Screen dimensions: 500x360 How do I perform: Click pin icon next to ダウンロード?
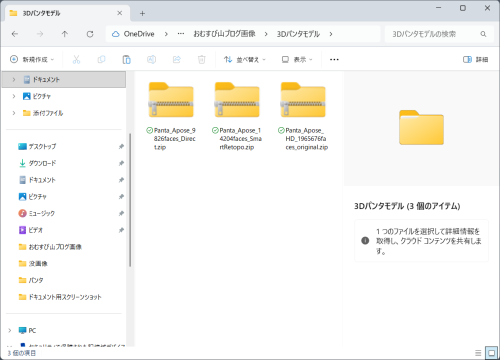(x=121, y=163)
